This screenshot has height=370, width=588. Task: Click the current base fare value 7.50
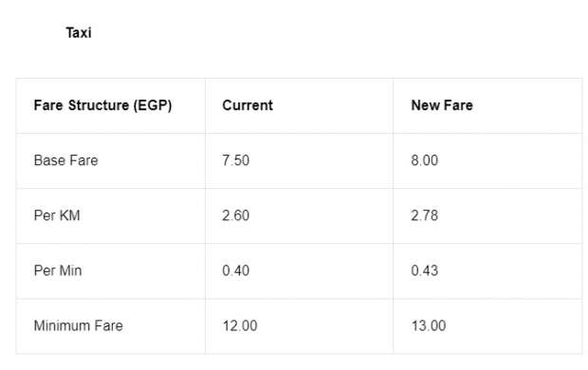coord(235,160)
